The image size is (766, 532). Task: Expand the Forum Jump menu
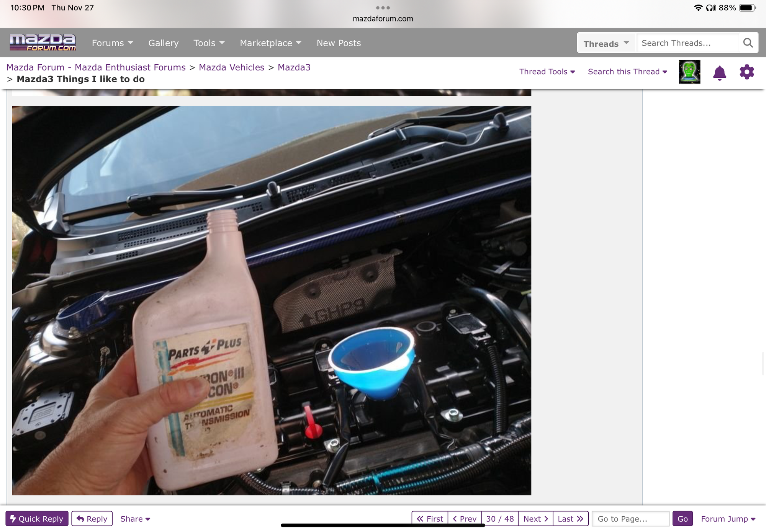click(728, 519)
